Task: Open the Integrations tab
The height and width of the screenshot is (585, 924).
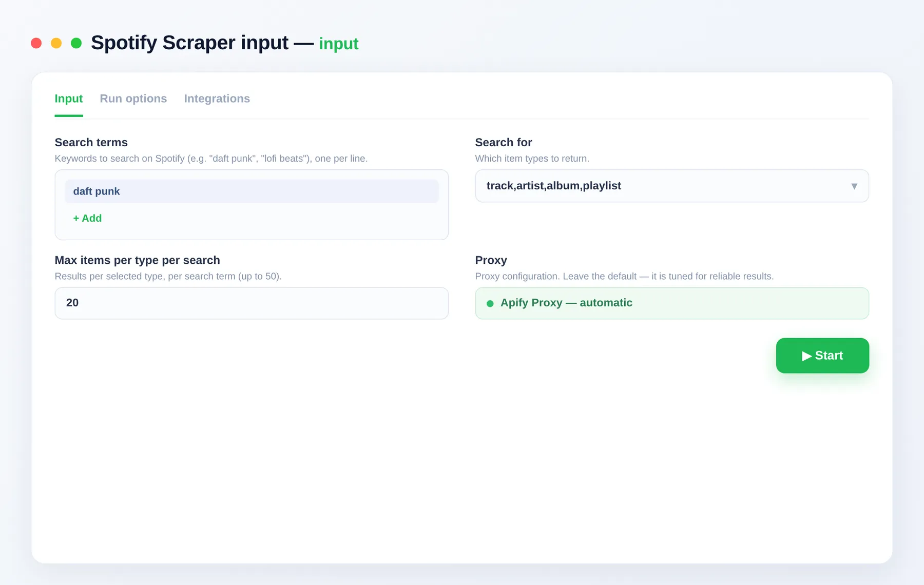Action: 217,99
